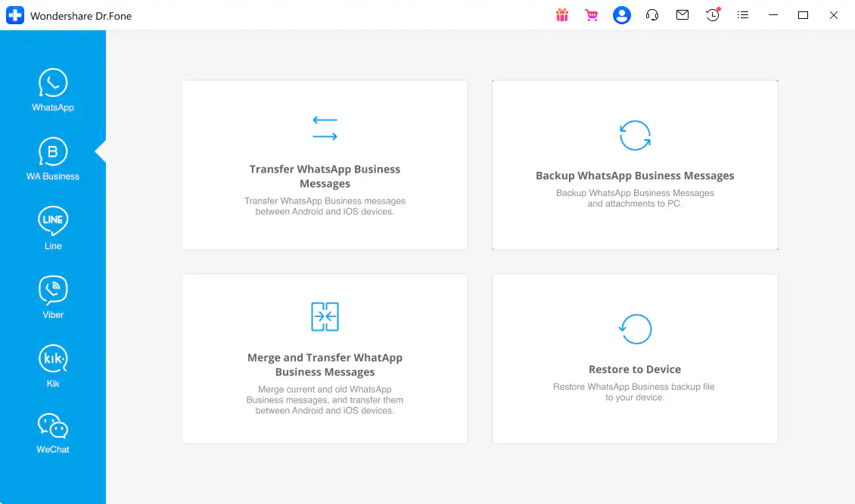Open the Kik section

tap(53, 366)
